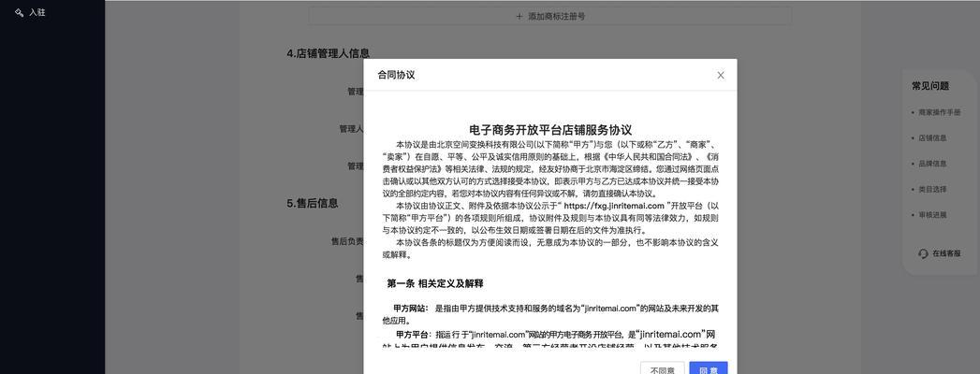Image resolution: width=980 pixels, height=374 pixels.
Task: Click the 同意 agree button
Action: [x=709, y=368]
